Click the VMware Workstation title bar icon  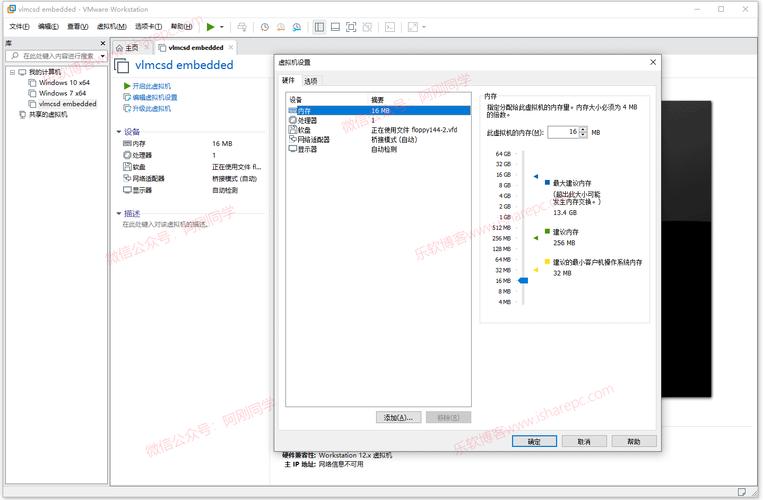[x=11, y=9]
